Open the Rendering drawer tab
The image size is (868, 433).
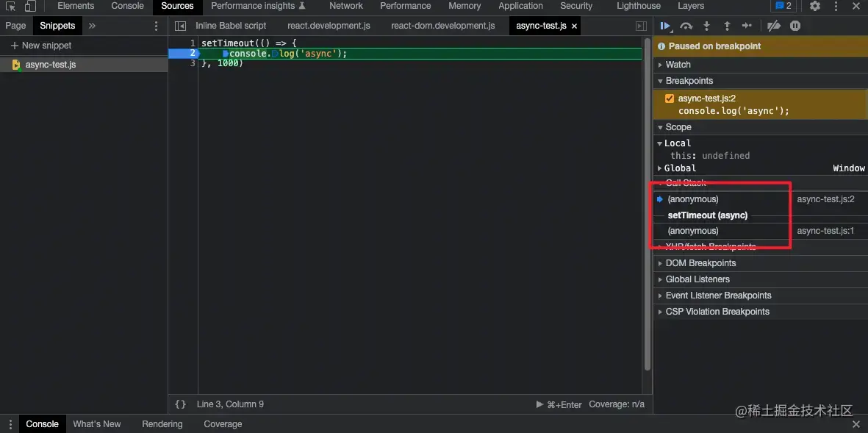coord(162,424)
